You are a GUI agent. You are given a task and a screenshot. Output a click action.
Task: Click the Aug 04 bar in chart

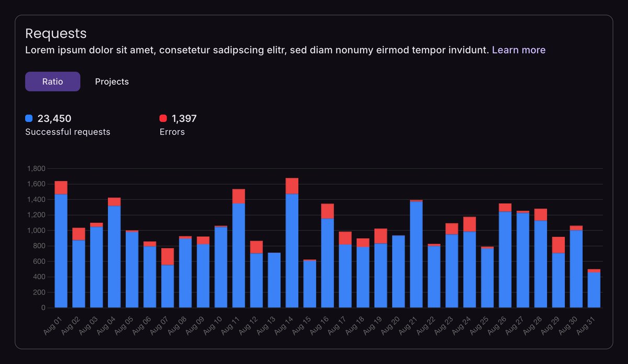point(114,253)
